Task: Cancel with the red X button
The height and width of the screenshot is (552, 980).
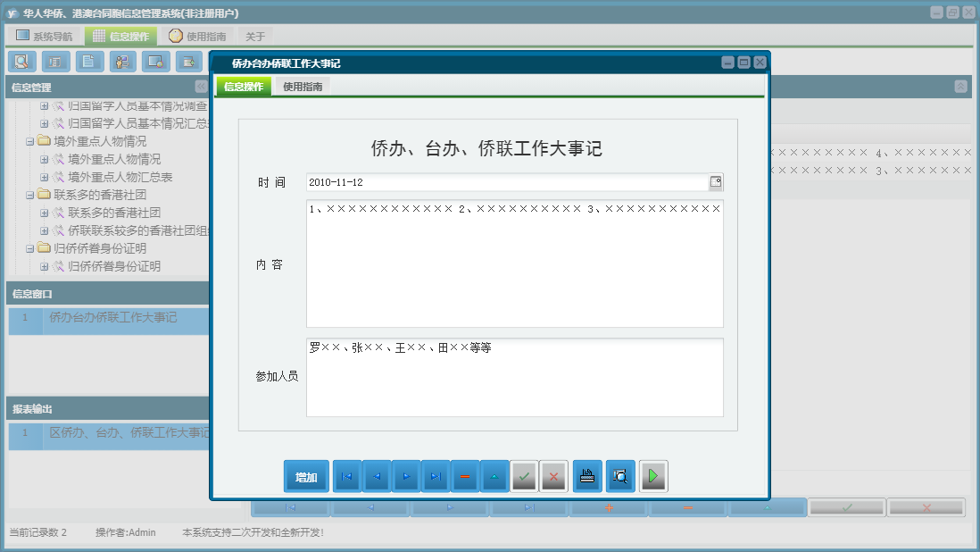Action: coord(553,476)
